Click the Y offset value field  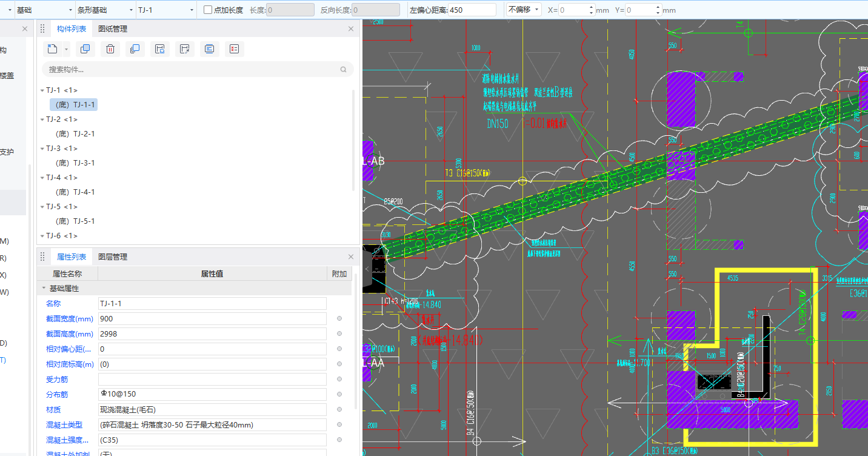(x=641, y=10)
